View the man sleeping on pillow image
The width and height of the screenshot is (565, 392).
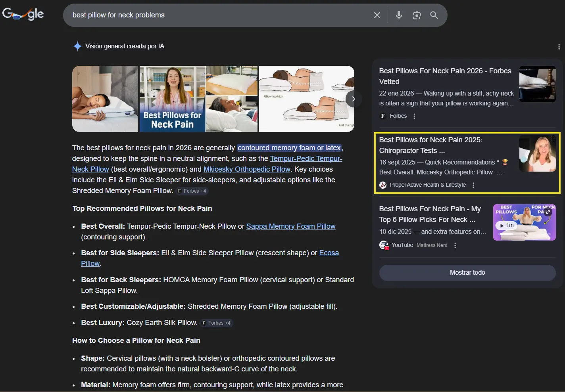coord(232,114)
